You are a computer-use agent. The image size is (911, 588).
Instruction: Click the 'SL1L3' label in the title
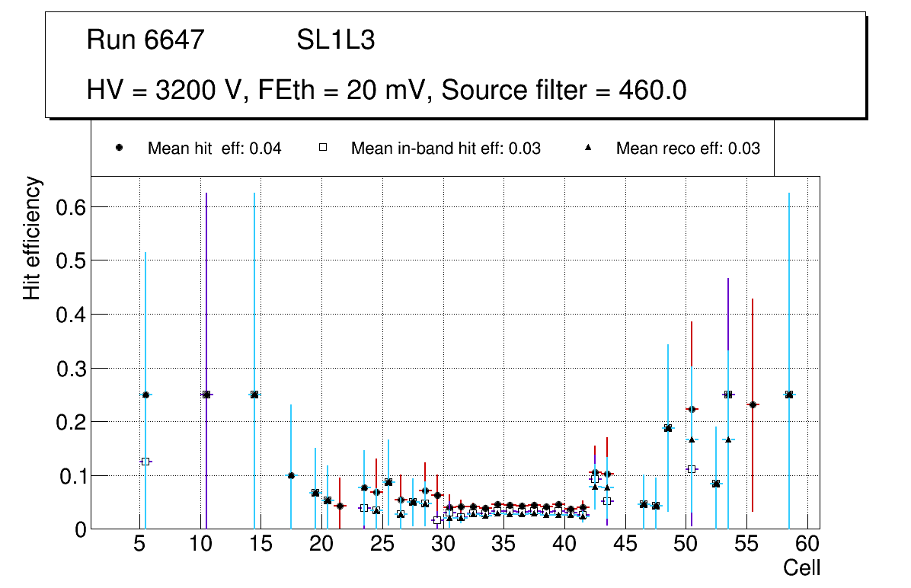pos(335,40)
